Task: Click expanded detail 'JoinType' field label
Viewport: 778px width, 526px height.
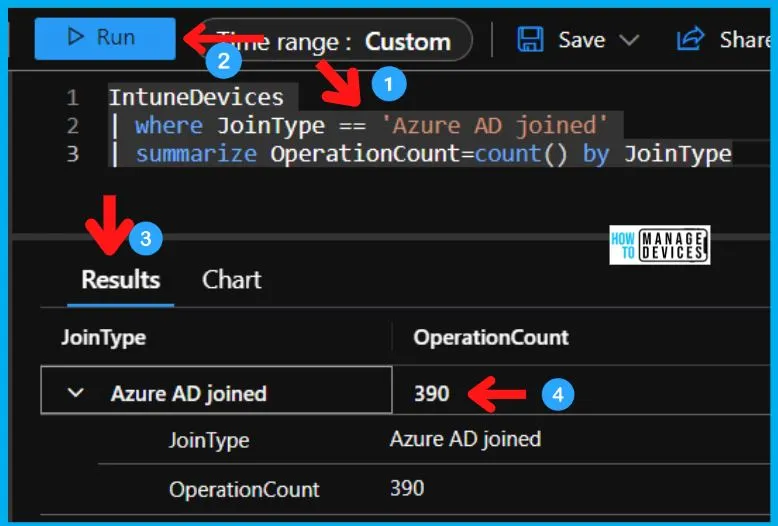Action: [209, 441]
